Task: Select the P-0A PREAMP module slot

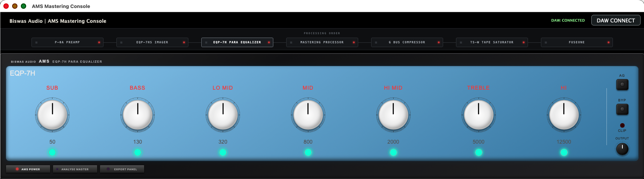Action: tap(67, 42)
